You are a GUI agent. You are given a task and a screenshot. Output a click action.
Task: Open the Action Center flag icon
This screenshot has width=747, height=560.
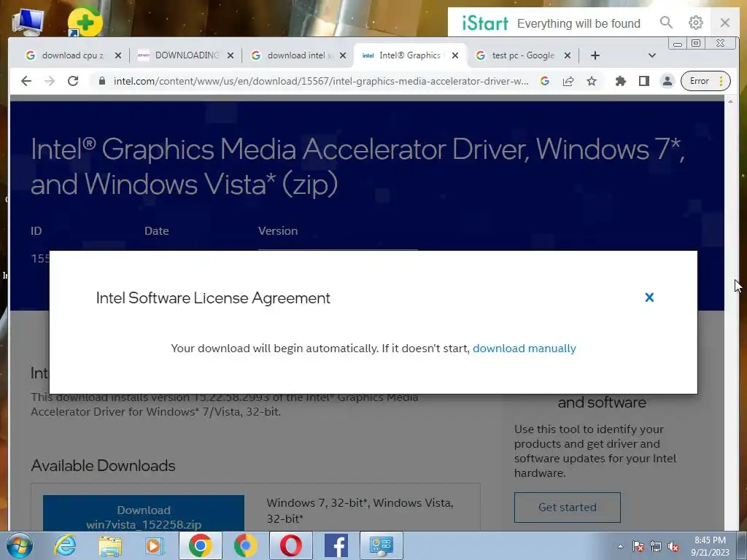click(638, 547)
